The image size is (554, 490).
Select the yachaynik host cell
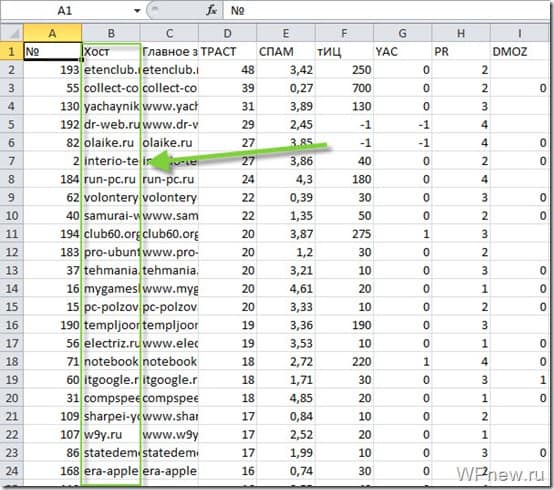click(111, 106)
